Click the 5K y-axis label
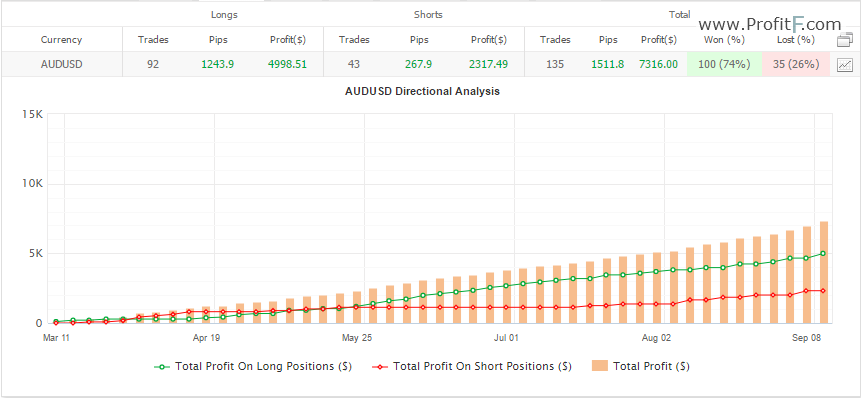 [x=35, y=254]
